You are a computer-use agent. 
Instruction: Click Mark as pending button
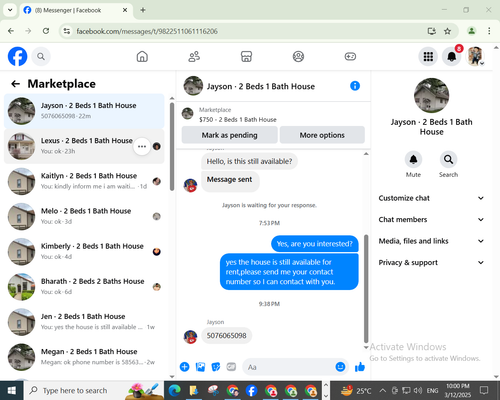click(229, 135)
